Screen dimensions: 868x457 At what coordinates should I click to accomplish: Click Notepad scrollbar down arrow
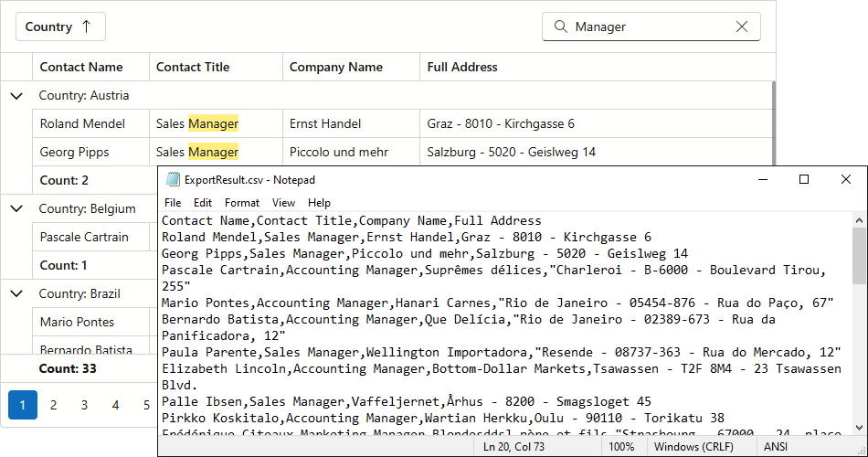859,427
